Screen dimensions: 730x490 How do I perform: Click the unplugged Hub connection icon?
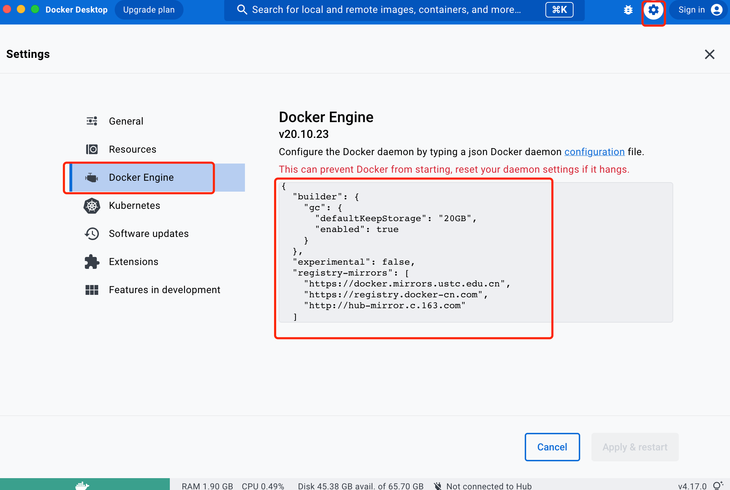438,486
